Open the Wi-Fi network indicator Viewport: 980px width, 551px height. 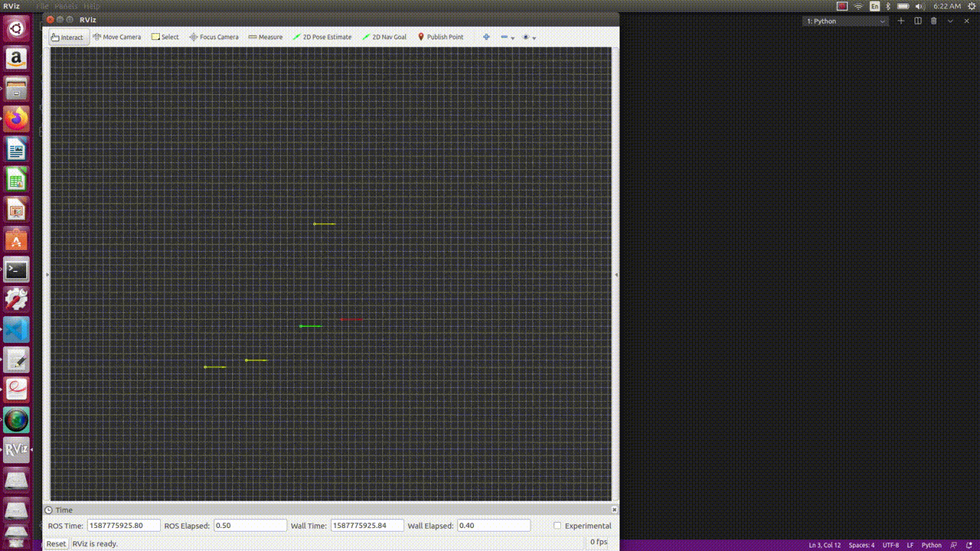click(x=858, y=6)
